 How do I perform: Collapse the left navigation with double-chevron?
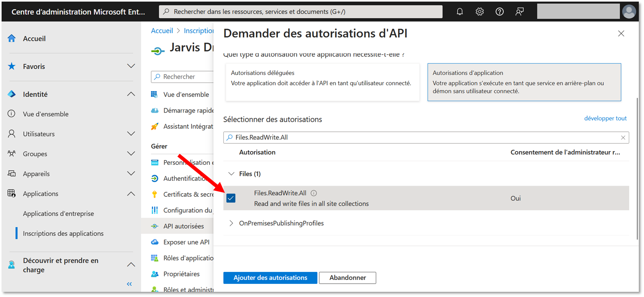point(129,284)
